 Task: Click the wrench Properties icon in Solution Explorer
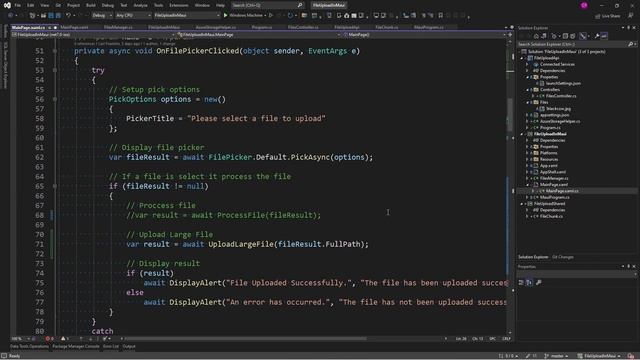click(597, 36)
